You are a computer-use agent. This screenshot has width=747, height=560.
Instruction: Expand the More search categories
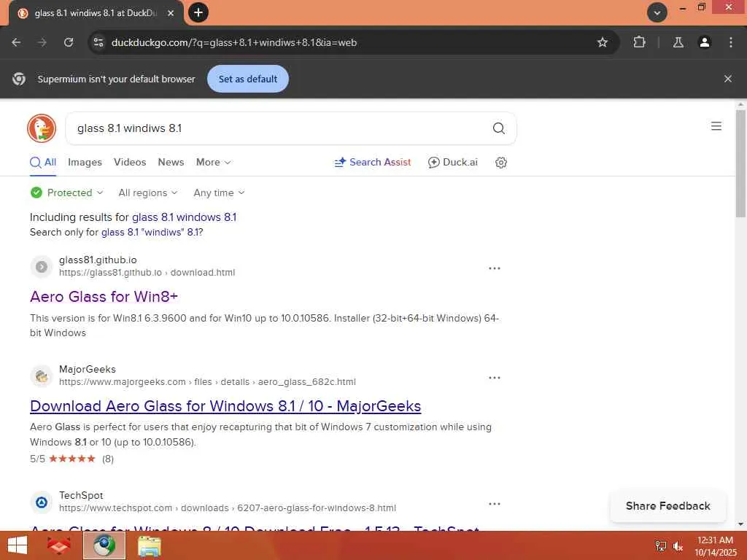(214, 163)
